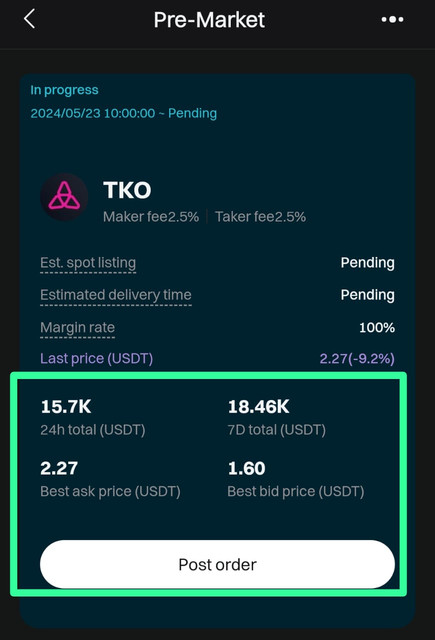Viewport: 435px width, 640px height.
Task: Tap the Maker fee 2.5% text
Action: click(151, 217)
